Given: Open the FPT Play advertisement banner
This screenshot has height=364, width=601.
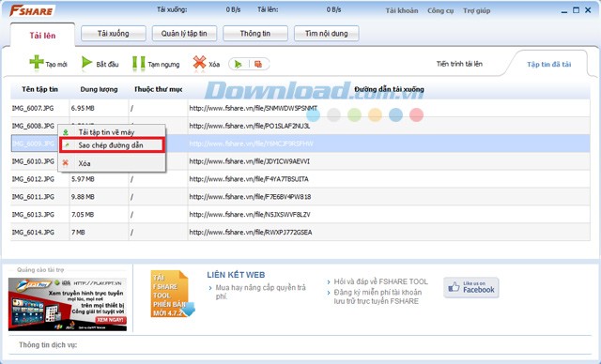Looking at the screenshot, I should coord(68,304).
